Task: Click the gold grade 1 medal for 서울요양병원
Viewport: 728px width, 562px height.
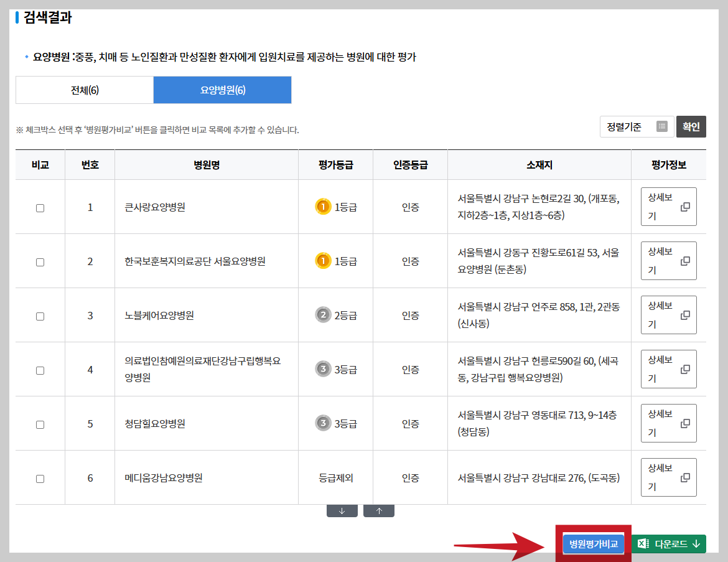Action: pos(323,261)
